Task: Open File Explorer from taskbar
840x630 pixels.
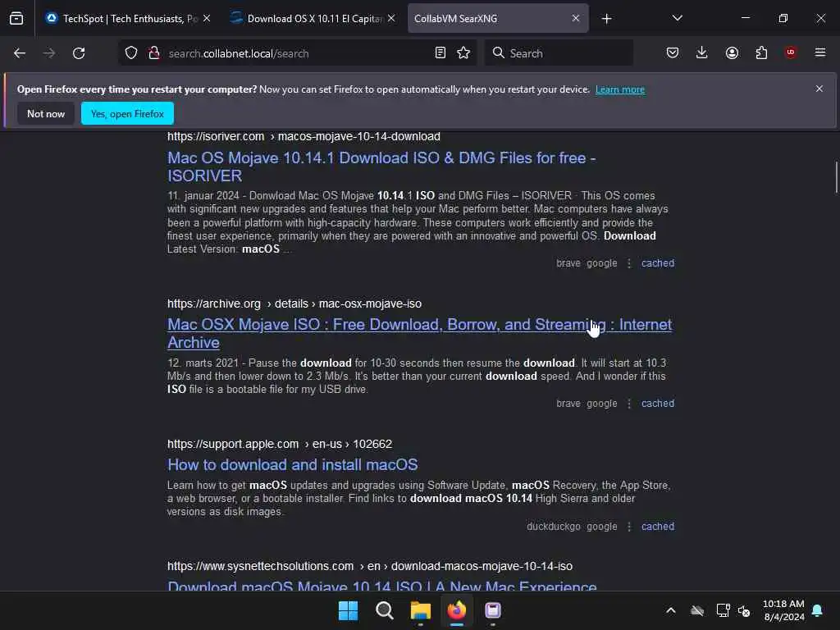Action: (x=421, y=610)
